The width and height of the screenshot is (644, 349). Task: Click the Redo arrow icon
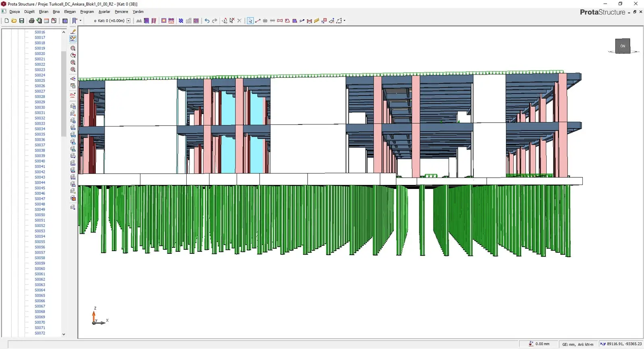coord(215,21)
